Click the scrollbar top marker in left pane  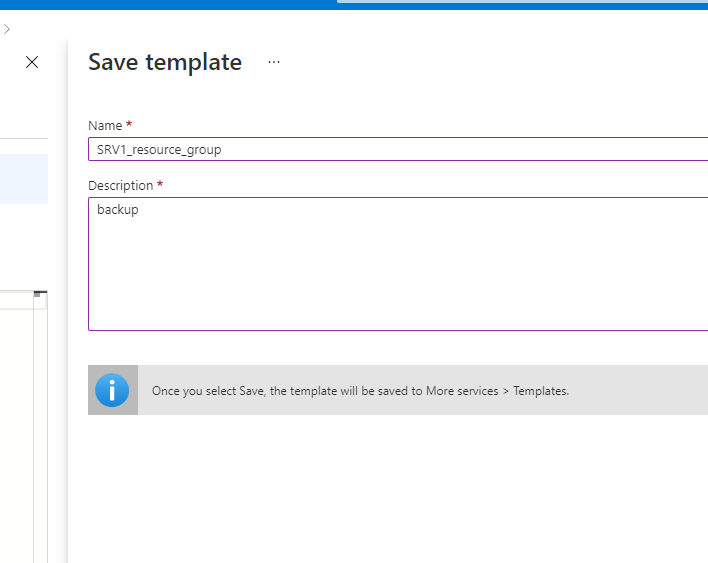pos(40,294)
